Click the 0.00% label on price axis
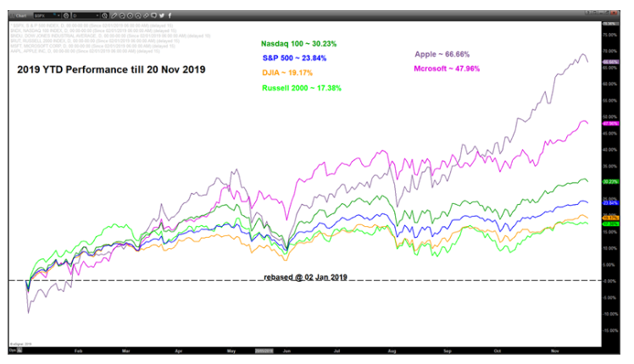 [x=609, y=281]
